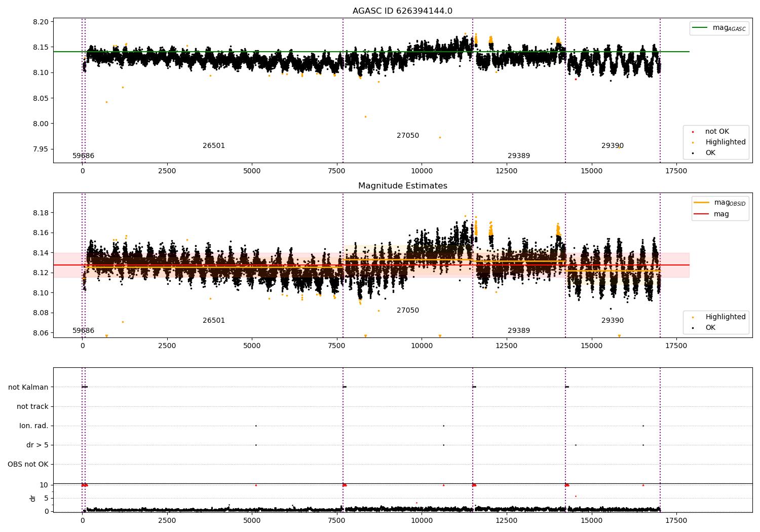Click x-axis tick 7500 under the dr plot

[x=337, y=520]
